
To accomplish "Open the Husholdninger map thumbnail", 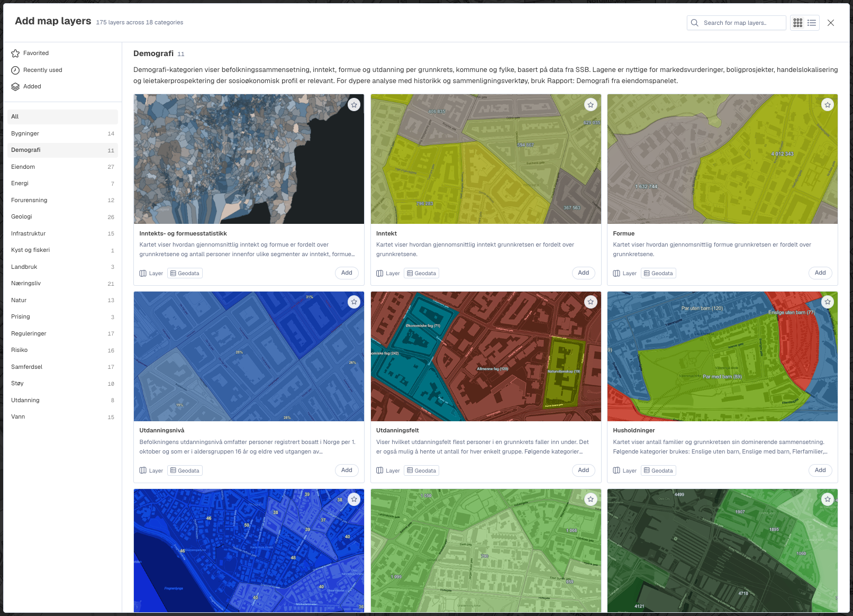I will tap(722, 356).
